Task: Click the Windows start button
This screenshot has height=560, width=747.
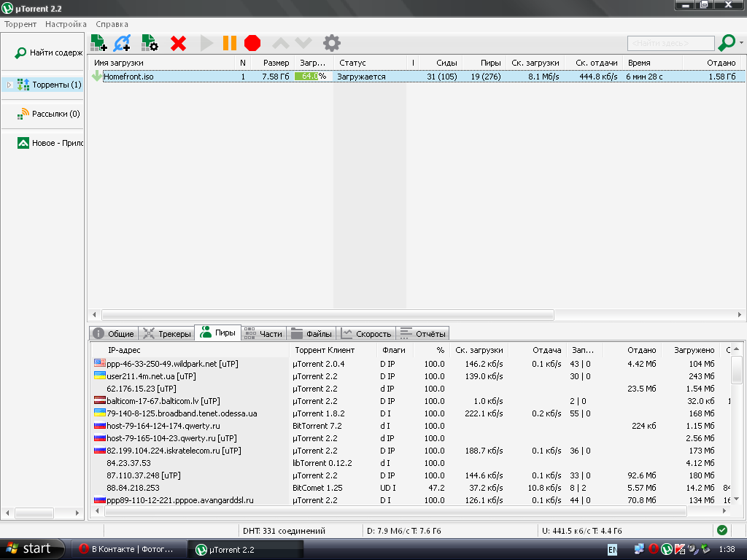Action: (28, 548)
